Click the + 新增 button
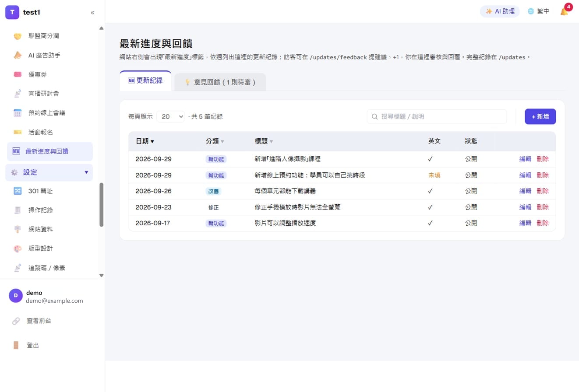 coord(540,116)
